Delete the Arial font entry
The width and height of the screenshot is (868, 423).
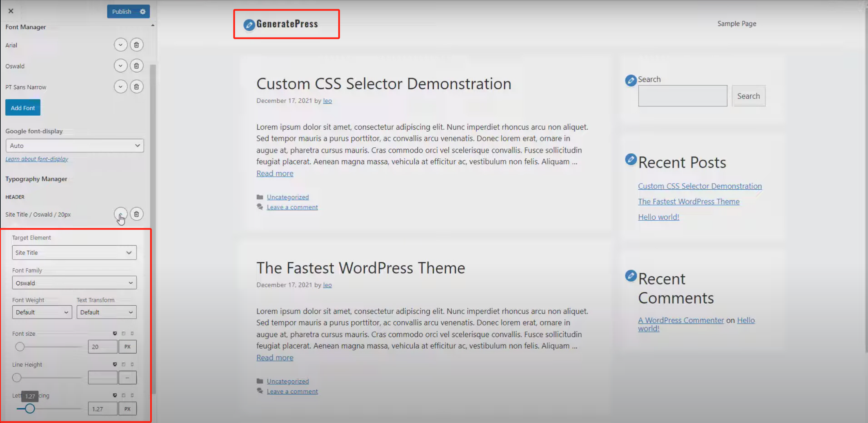[x=136, y=45]
